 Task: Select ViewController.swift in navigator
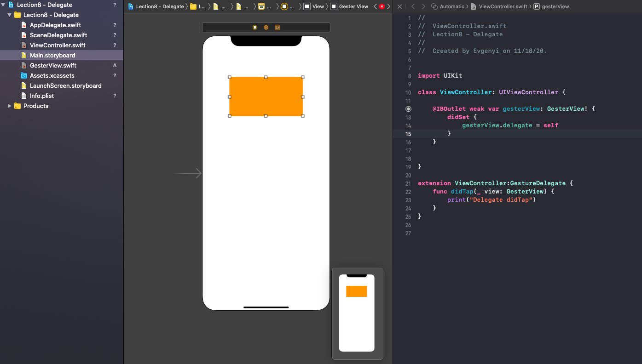[62, 45]
